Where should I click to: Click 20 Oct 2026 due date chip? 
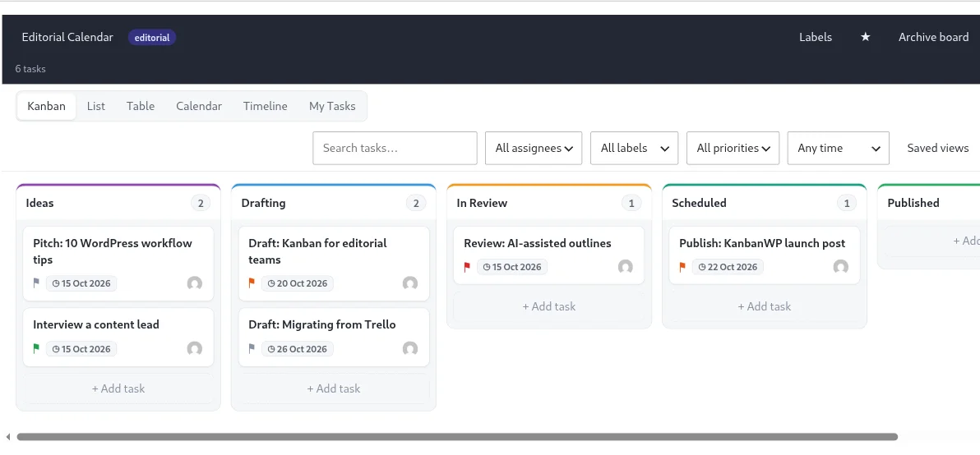coord(298,283)
